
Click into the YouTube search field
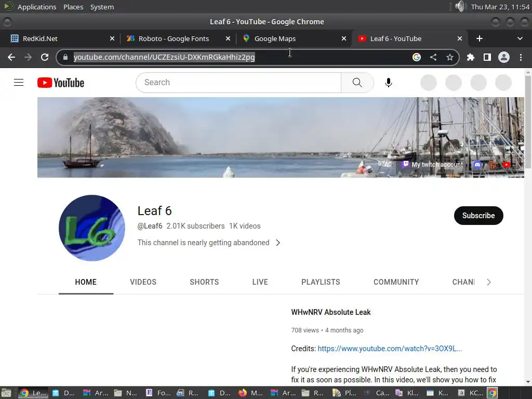238,83
